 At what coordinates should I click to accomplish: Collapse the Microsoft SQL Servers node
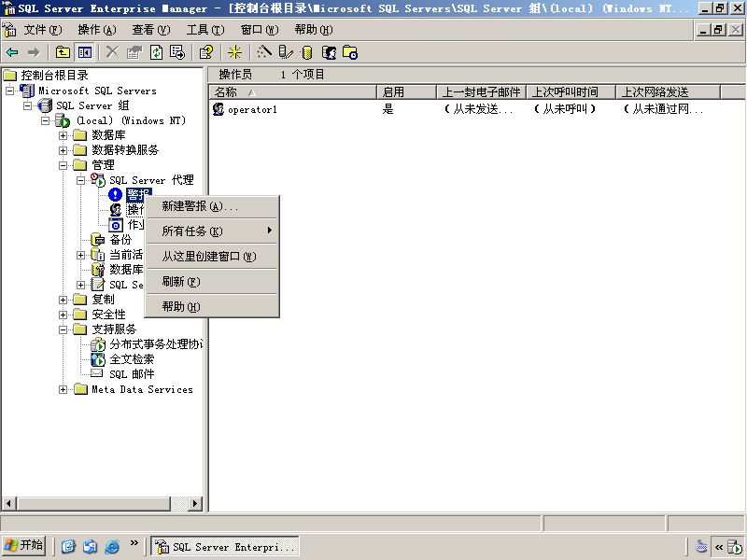[10, 91]
